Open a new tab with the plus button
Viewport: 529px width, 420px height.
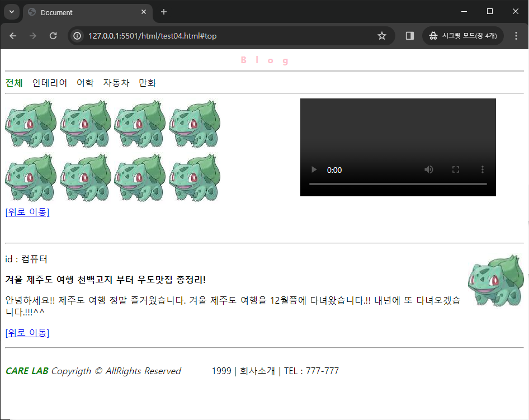[x=164, y=12]
